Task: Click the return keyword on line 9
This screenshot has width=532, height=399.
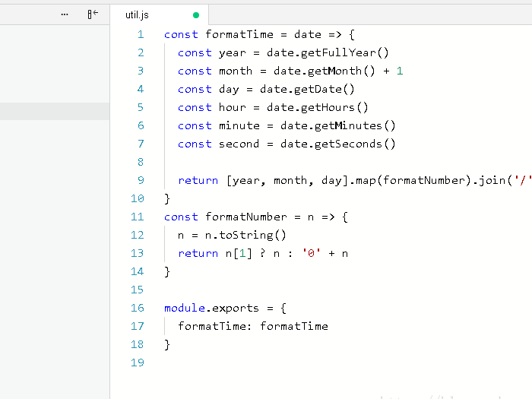Action: 198,180
